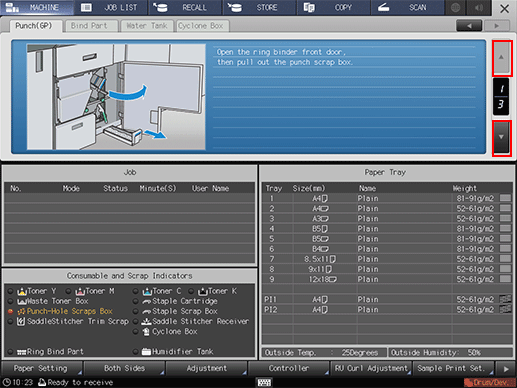
Task: Open the Both Sides menu
Action: pos(124,369)
